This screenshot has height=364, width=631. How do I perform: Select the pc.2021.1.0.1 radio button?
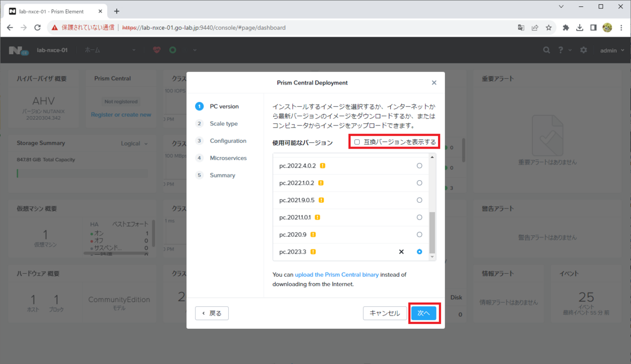tap(419, 217)
